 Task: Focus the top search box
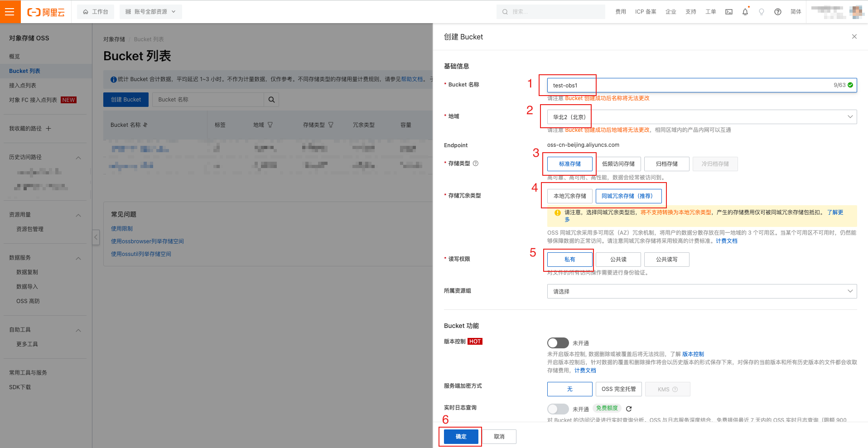click(551, 12)
